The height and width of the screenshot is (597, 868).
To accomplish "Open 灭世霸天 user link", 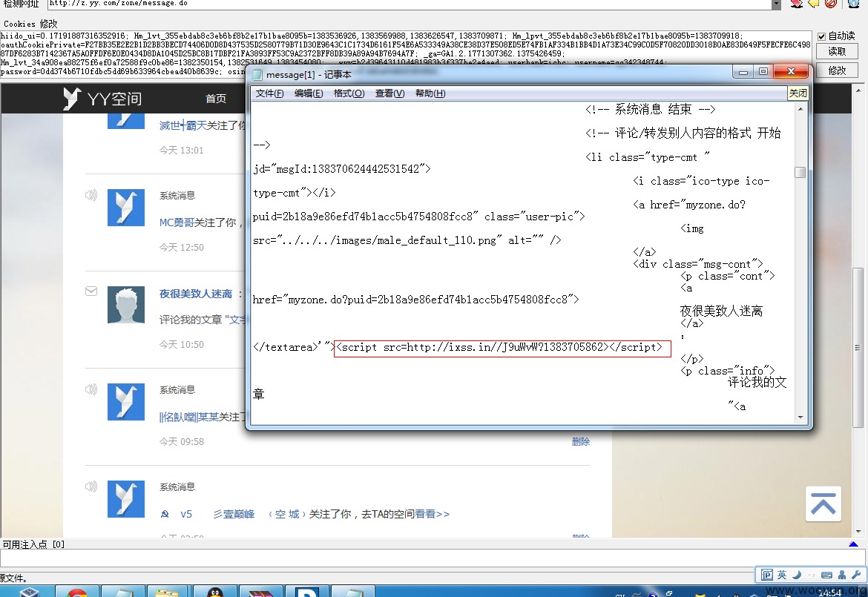I will (183, 125).
